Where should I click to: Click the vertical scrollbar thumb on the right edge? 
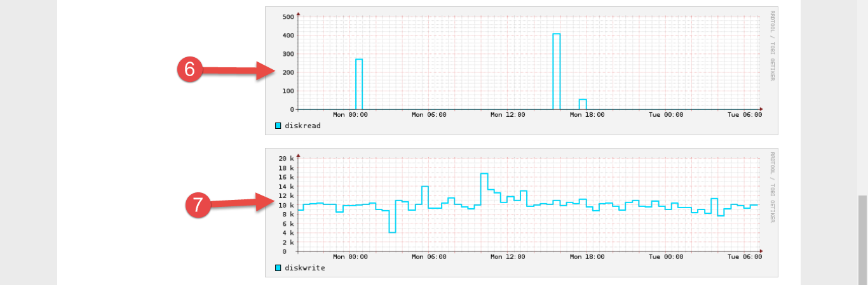862,239
